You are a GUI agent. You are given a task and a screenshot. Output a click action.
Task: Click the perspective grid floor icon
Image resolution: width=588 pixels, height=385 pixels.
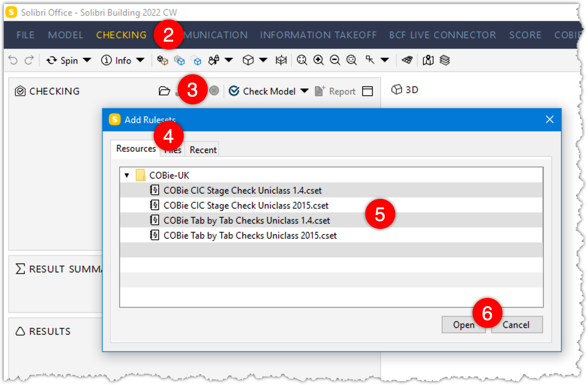point(407,60)
